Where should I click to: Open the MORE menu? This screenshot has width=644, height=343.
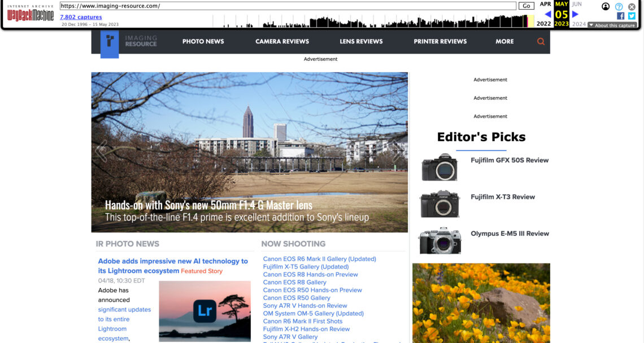(504, 41)
